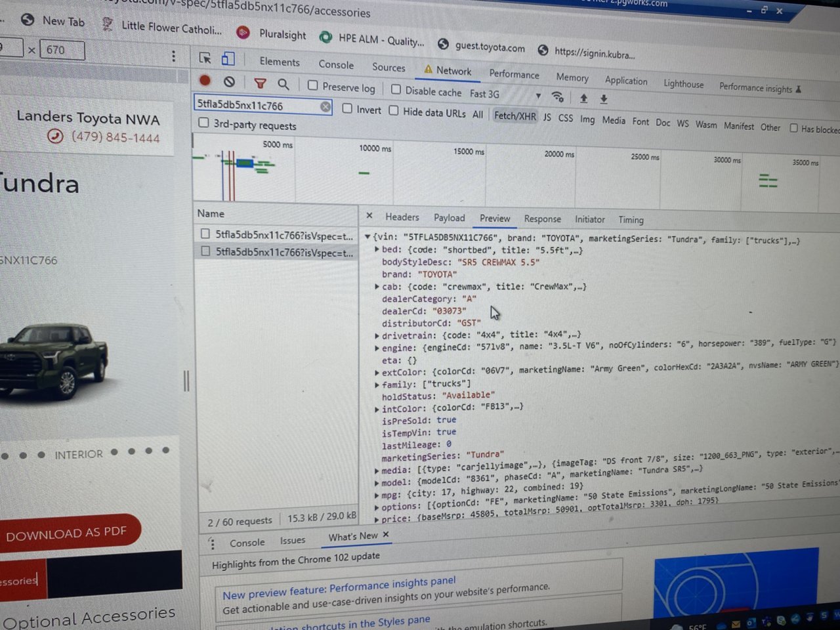This screenshot has height=630, width=840.
Task: Toggle the 3rd-party requests checkbox
Action: tap(203, 123)
